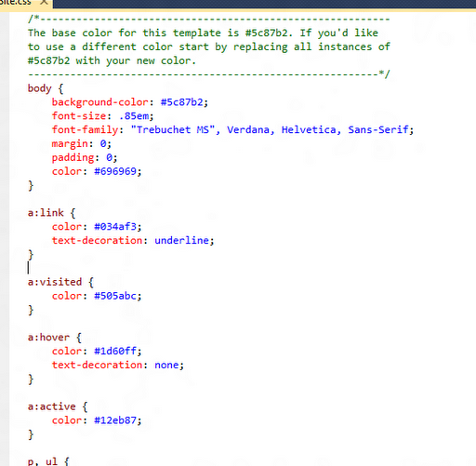Click the text-decoration property under a:hover
Viewport: 476px width, 466px height.
coord(97,365)
